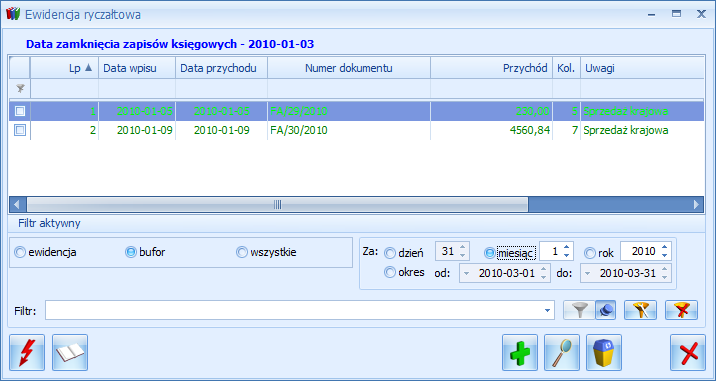Decrease the month spinner value
Screen dimensions: 716x381
tap(567, 255)
